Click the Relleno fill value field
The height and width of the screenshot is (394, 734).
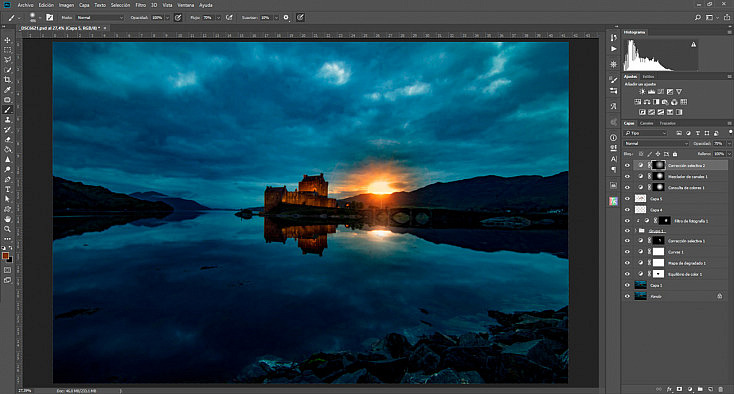(719, 154)
